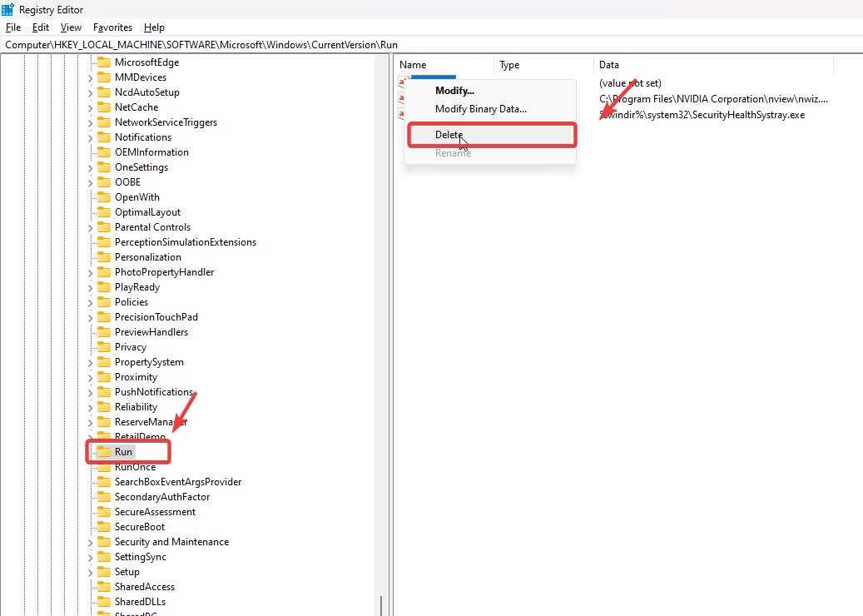Choose Modify Binary Data... option
Screen dimensions: 863x616
click(480, 109)
